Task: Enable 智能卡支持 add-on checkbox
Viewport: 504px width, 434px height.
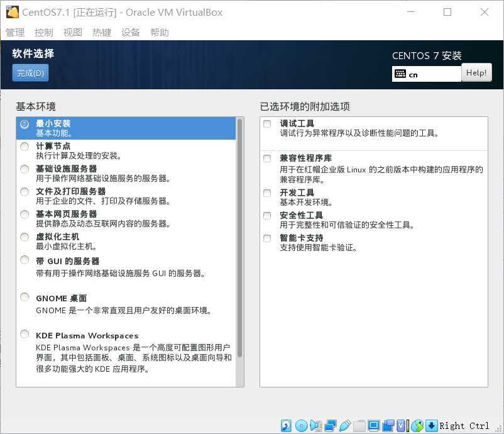Action: tap(267, 238)
